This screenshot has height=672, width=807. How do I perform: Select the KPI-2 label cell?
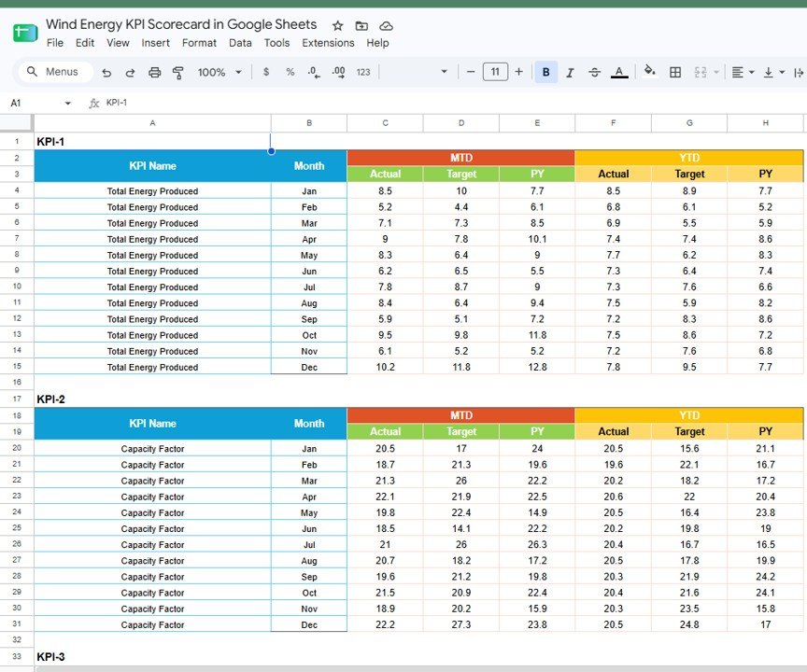(x=152, y=399)
